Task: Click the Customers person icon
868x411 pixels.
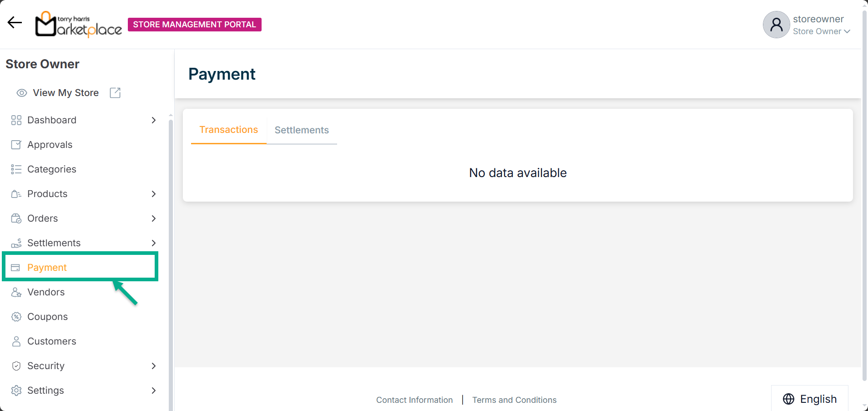Action: [x=16, y=341]
